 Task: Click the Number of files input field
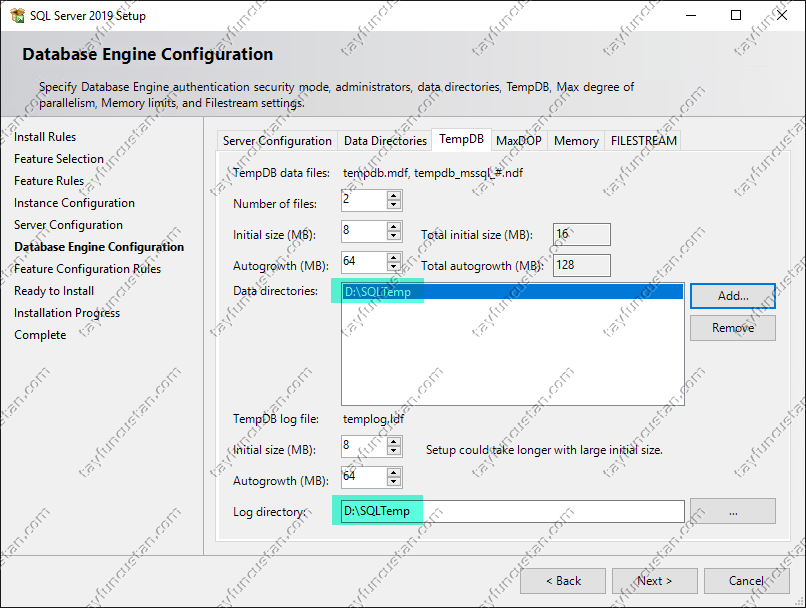364,200
